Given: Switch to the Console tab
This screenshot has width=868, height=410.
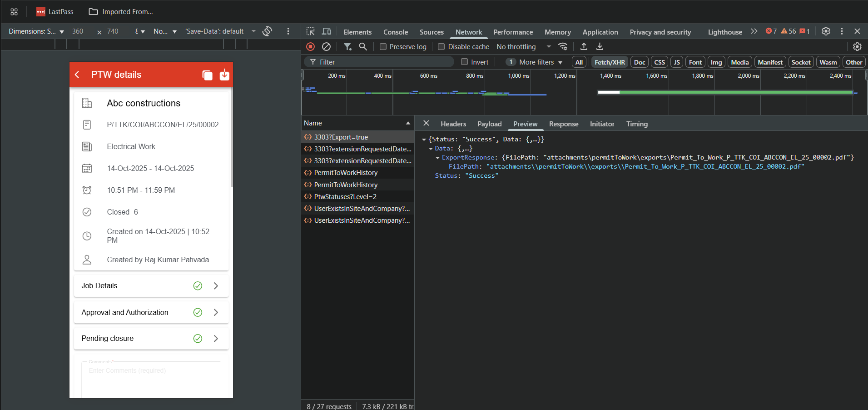Looking at the screenshot, I should [395, 32].
